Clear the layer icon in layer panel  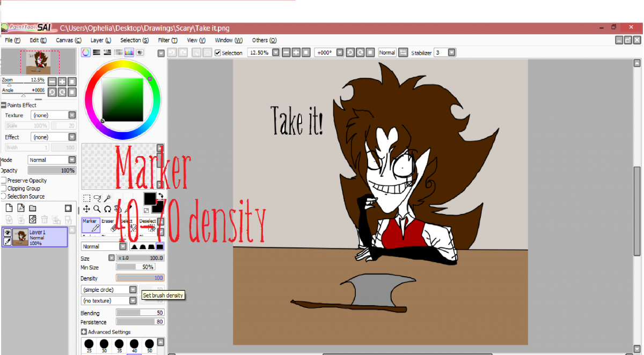(33, 219)
